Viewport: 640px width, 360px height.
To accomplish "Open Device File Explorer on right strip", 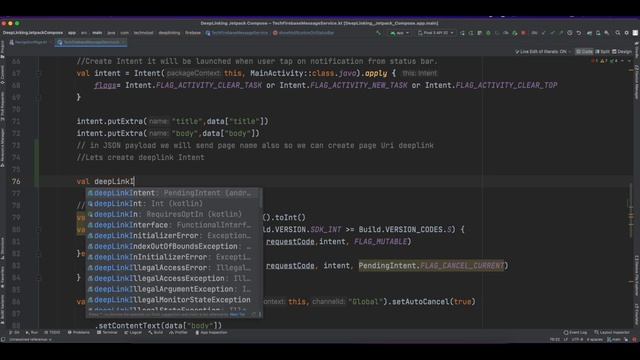I will coord(637,276).
